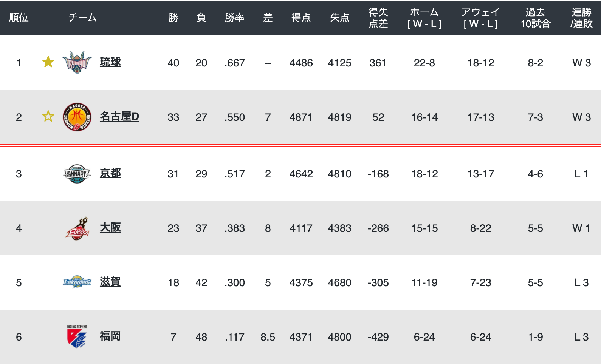
Task: Click the 順位 column header
Action: pos(19,18)
